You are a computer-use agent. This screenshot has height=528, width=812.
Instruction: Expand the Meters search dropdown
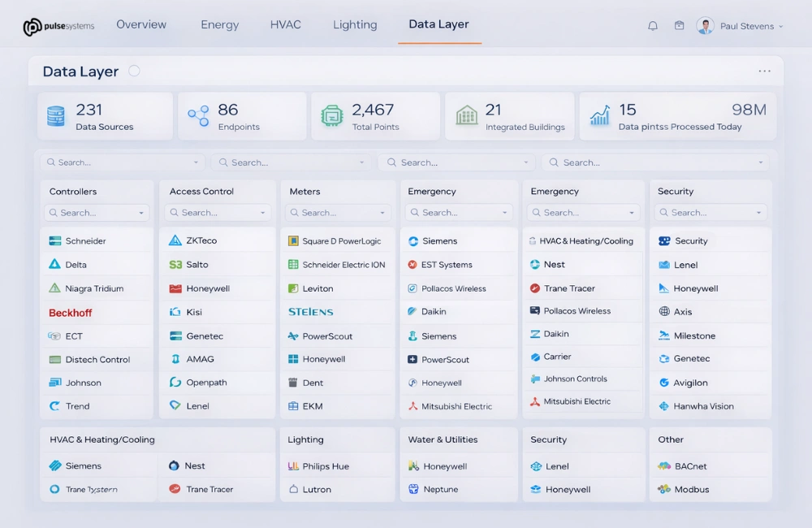click(382, 212)
